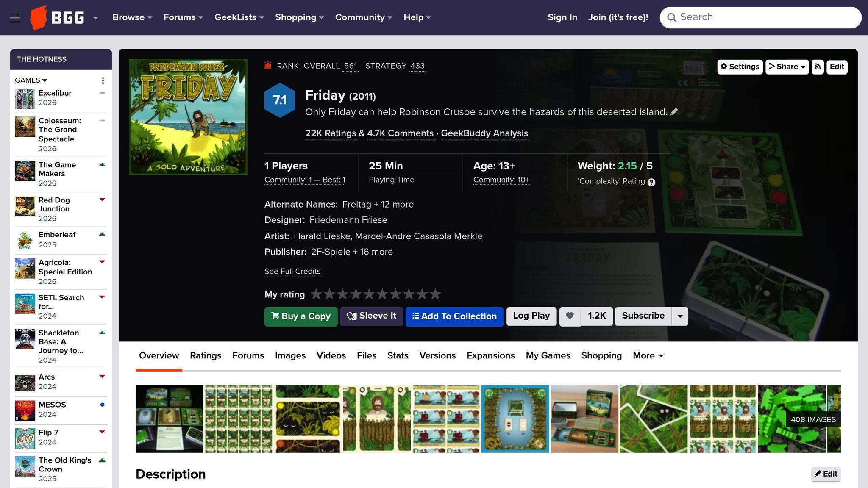Click the red crown rank icon

[x=268, y=65]
